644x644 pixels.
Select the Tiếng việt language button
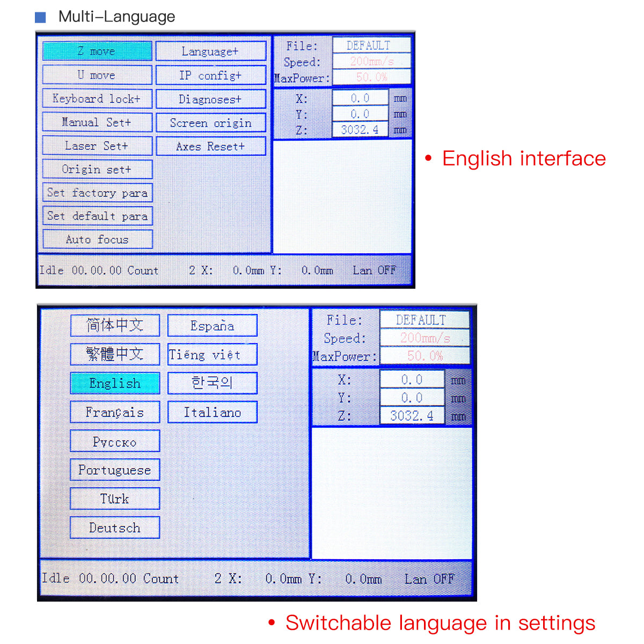[x=213, y=355]
